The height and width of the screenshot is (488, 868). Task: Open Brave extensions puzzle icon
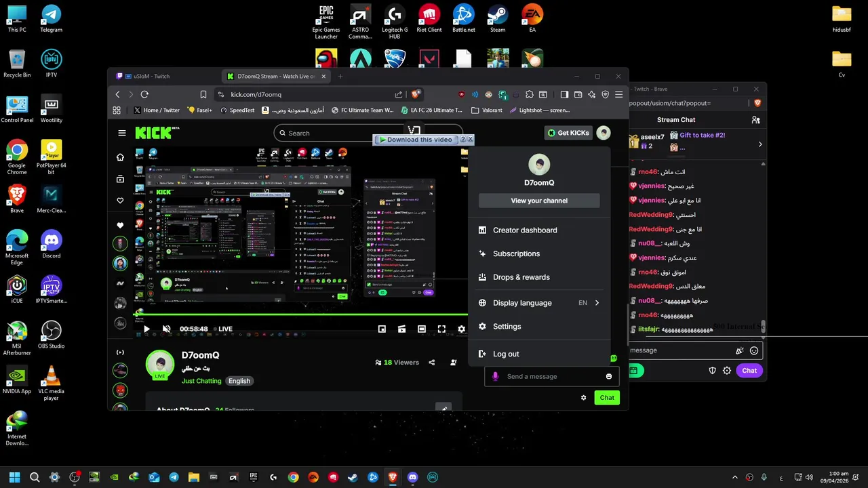click(529, 94)
